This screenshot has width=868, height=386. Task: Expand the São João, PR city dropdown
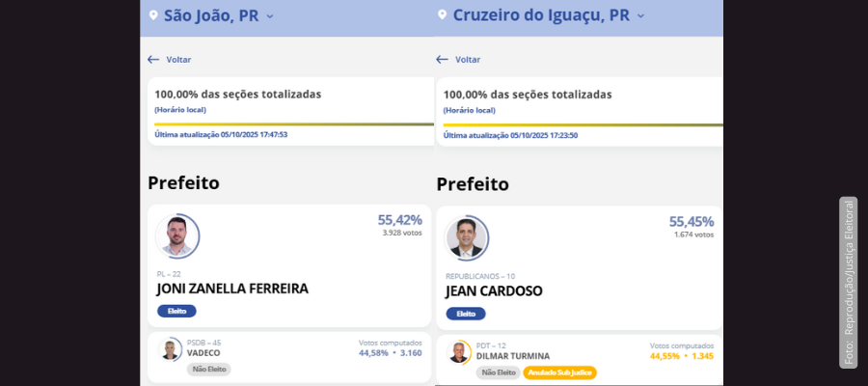pyautogui.click(x=270, y=16)
